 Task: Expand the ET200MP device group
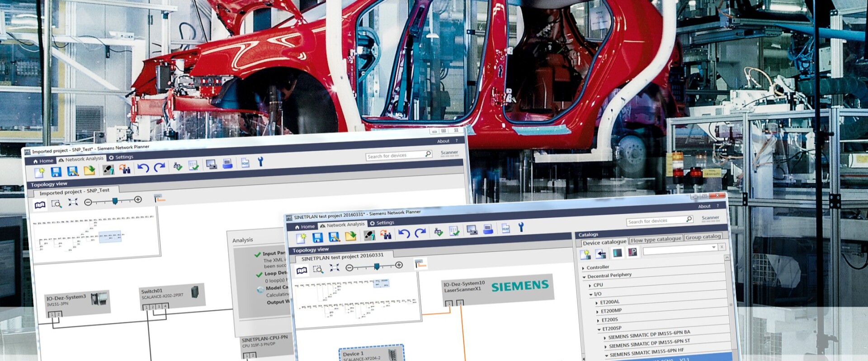(x=597, y=312)
